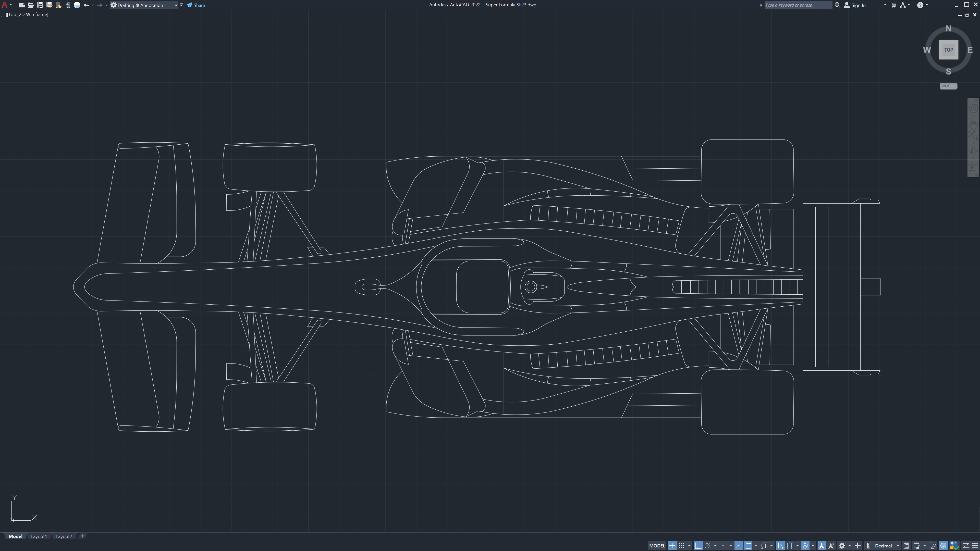The height and width of the screenshot is (551, 980).
Task: Toggle drawing grid display
Action: coord(672,546)
